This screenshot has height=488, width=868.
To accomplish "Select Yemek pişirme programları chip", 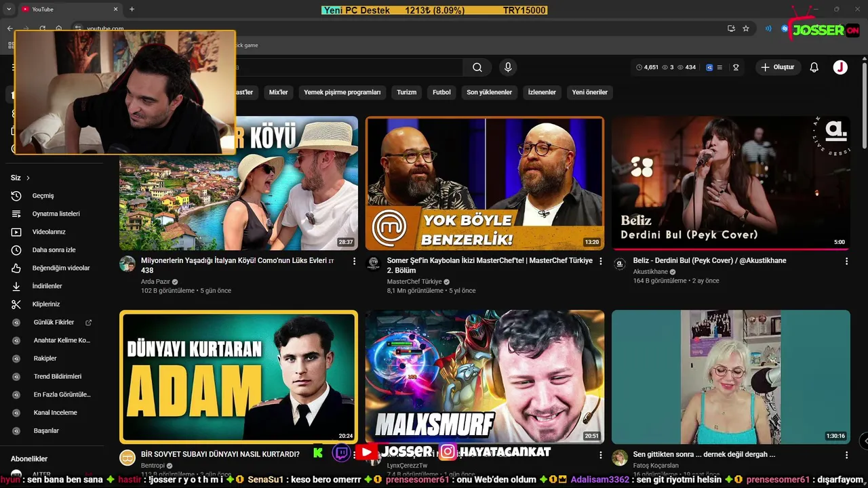I will pos(342,92).
